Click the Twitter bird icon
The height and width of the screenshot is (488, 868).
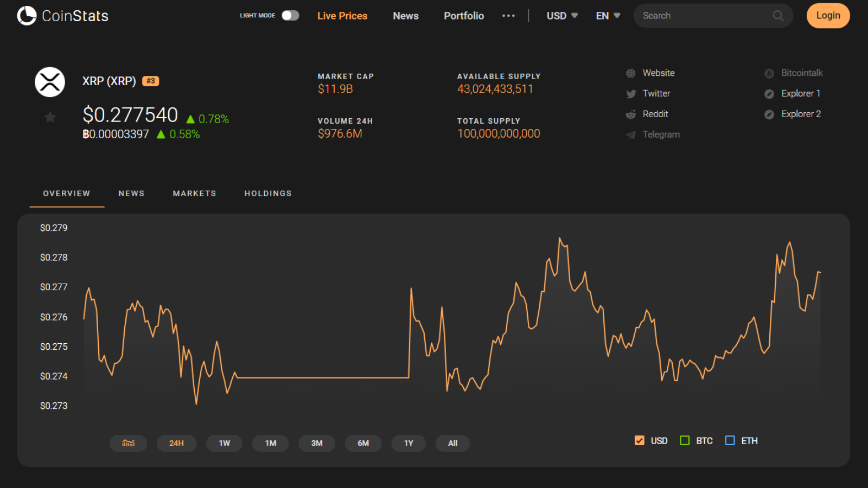click(631, 94)
